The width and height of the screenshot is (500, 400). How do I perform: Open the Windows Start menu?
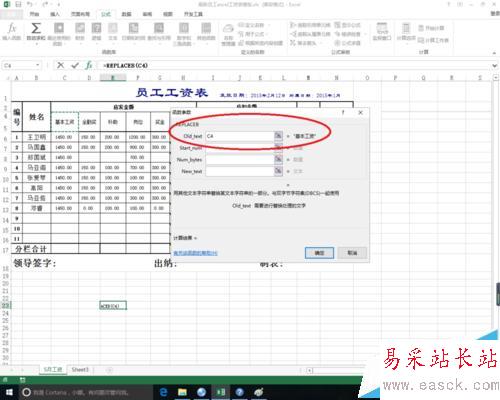coord(9,392)
